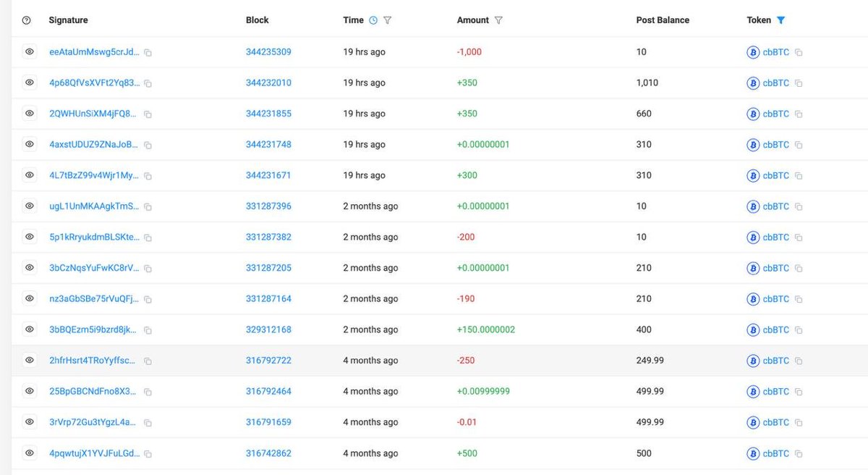
Task: Open block 344231671
Action: click(268, 175)
